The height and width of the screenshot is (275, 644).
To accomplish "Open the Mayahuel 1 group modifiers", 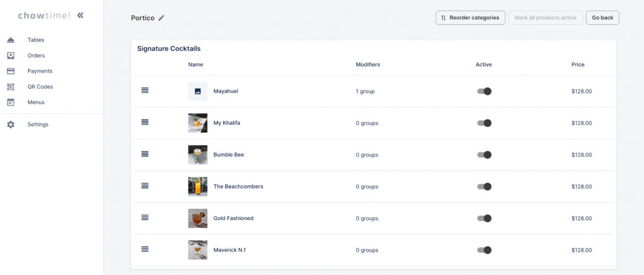I will (365, 91).
